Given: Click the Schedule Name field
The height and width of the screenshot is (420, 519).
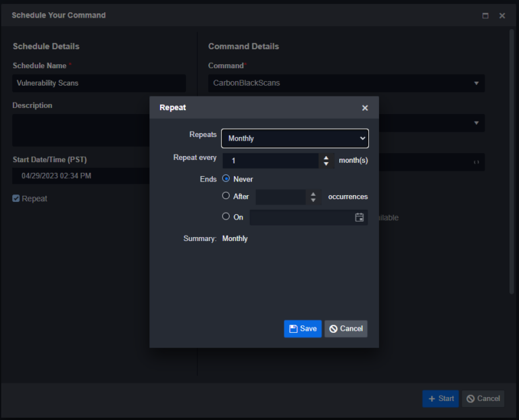Looking at the screenshot, I should coord(99,83).
